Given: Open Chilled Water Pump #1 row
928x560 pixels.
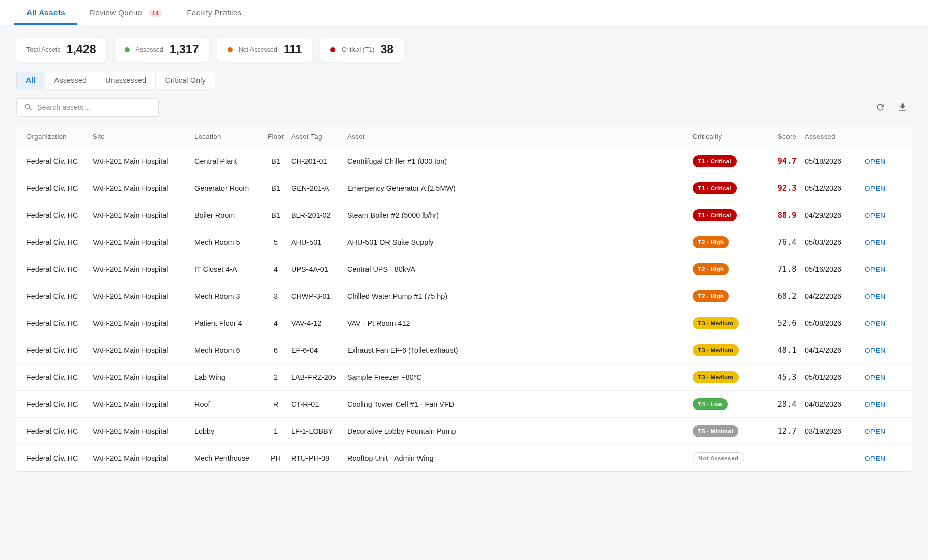Looking at the screenshot, I should [875, 296].
